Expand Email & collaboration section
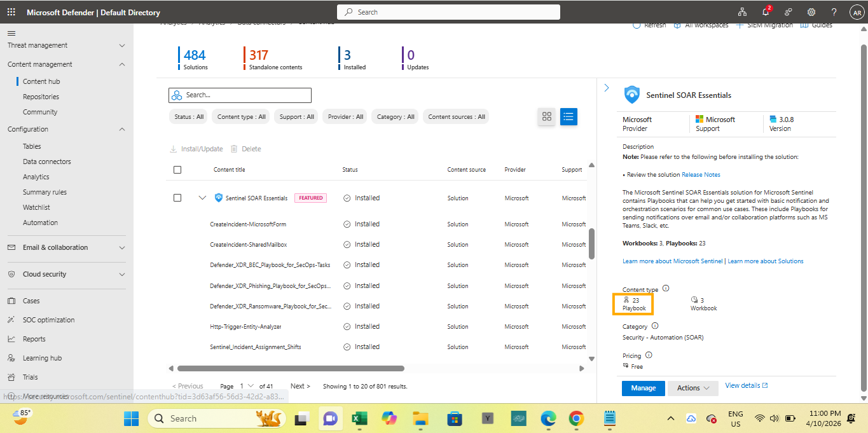This screenshot has width=868, height=433. coord(122,247)
